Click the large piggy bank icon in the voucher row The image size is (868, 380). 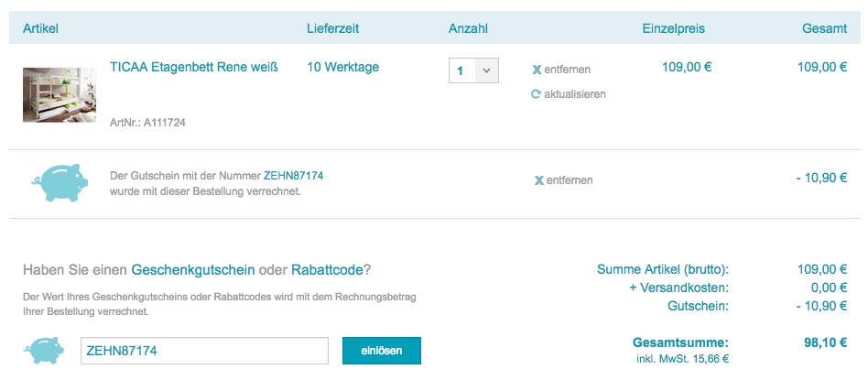[x=60, y=182]
